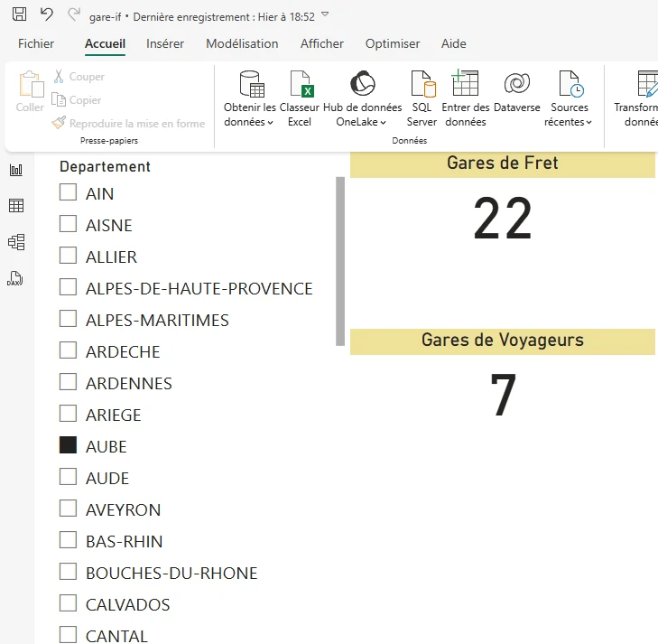Tick the CALVADOS checkbox
This screenshot has width=658, height=644.
(x=68, y=603)
